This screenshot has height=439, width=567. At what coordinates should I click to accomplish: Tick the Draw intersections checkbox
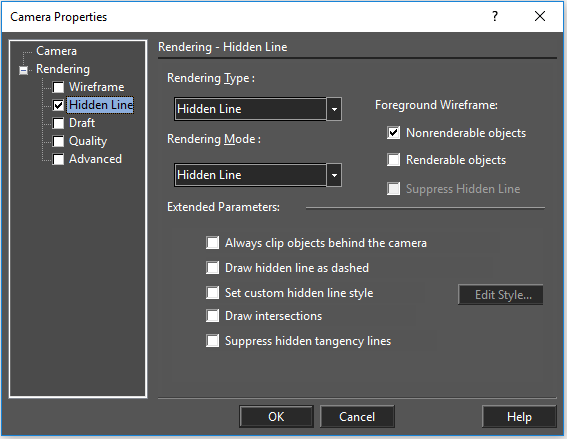click(212, 316)
